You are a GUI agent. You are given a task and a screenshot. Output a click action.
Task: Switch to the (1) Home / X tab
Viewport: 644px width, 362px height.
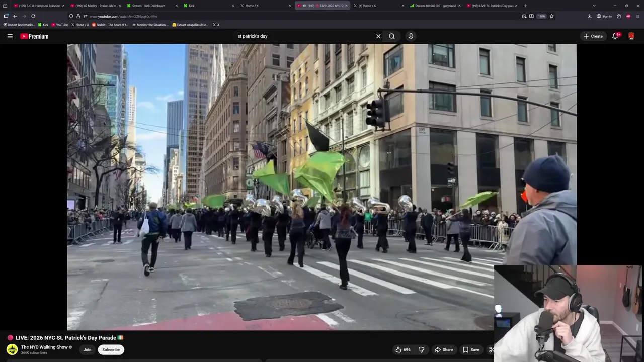click(378, 6)
